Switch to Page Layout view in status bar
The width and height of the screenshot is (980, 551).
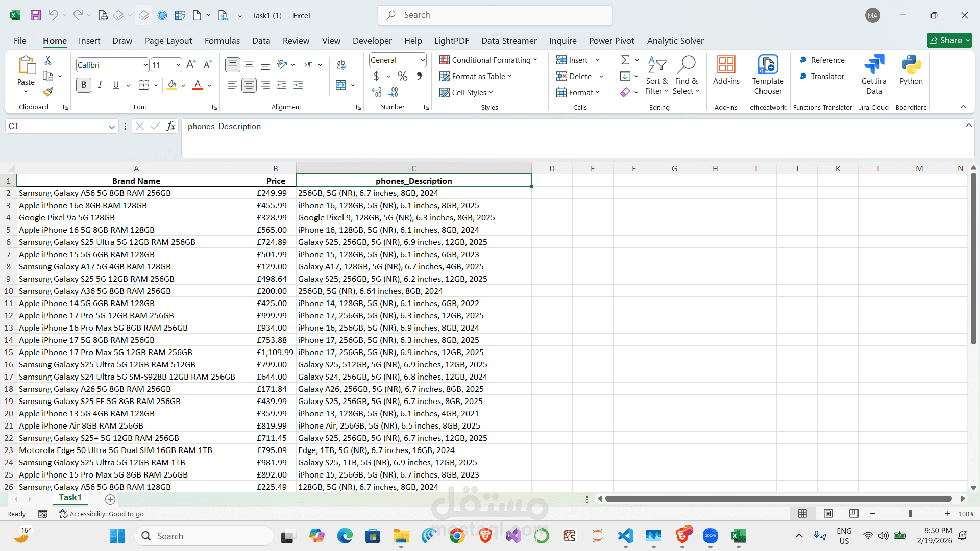pyautogui.click(x=828, y=514)
